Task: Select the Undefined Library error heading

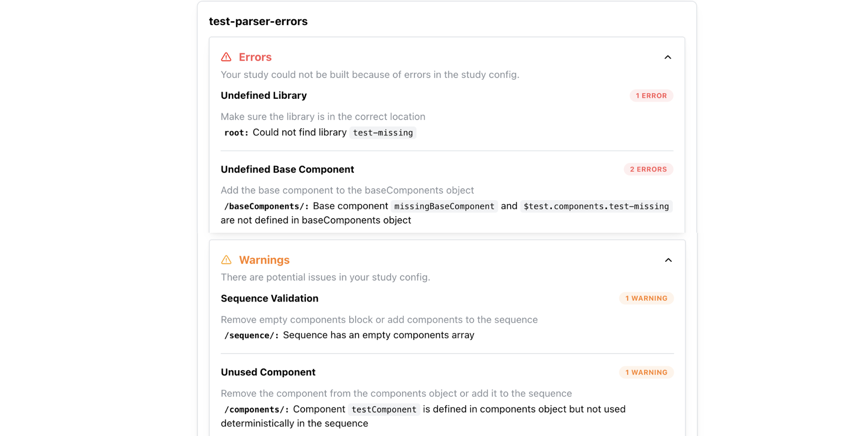Action: click(264, 95)
